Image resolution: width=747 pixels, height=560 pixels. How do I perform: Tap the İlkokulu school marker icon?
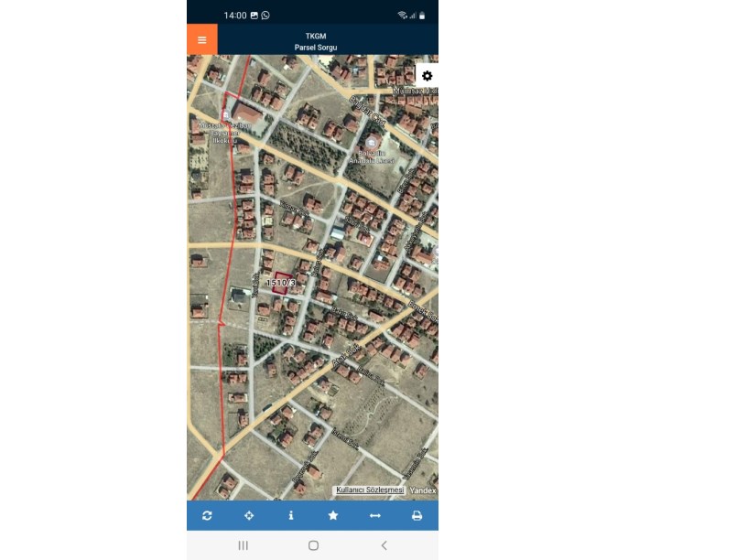click(x=226, y=115)
